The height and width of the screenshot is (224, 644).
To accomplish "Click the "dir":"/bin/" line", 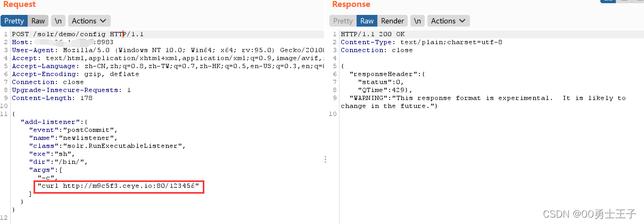I will (59, 162).
